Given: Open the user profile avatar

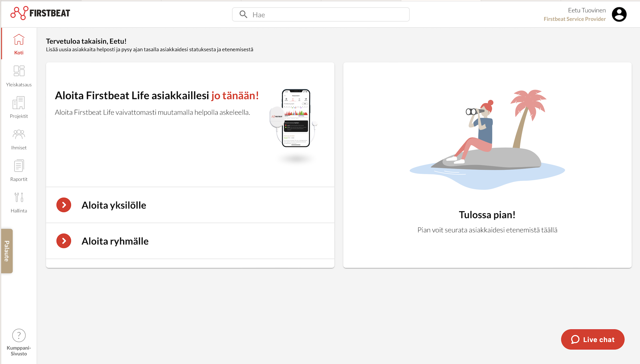Looking at the screenshot, I should pos(619,14).
